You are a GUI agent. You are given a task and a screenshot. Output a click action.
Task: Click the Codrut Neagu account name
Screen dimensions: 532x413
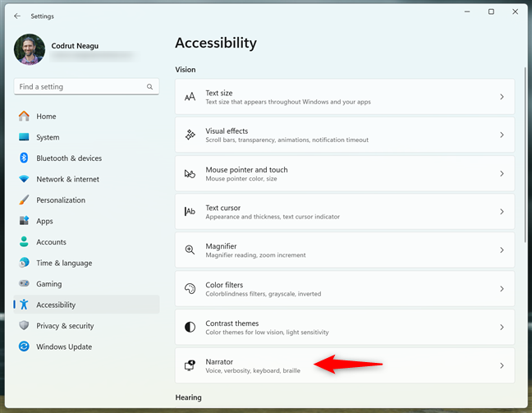point(75,46)
